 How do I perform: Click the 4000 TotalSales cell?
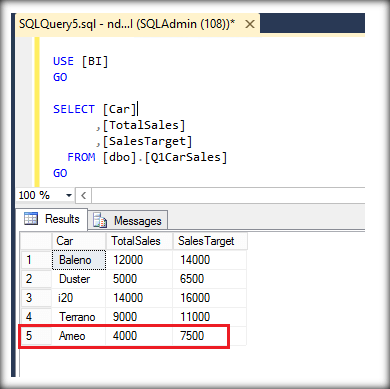[139, 336]
